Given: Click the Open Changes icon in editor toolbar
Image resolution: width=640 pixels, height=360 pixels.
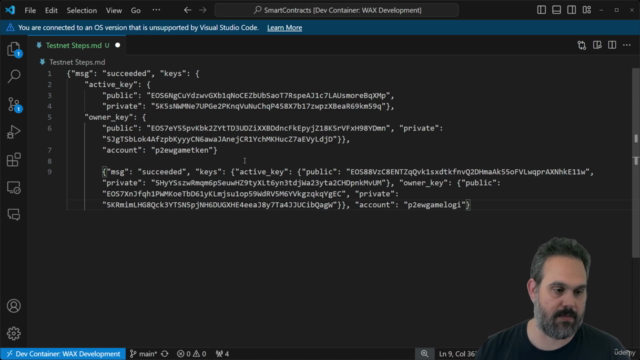Looking at the screenshot, I should pos(582,45).
